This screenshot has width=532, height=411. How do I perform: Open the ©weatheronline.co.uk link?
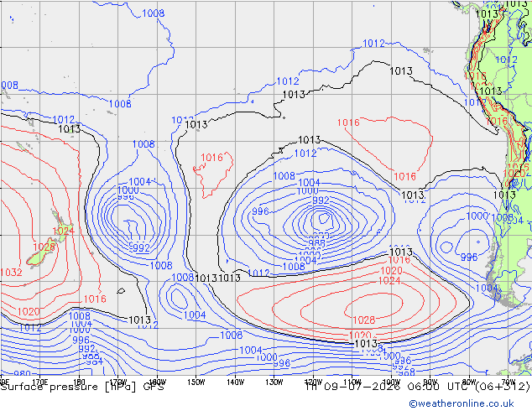point(462,403)
